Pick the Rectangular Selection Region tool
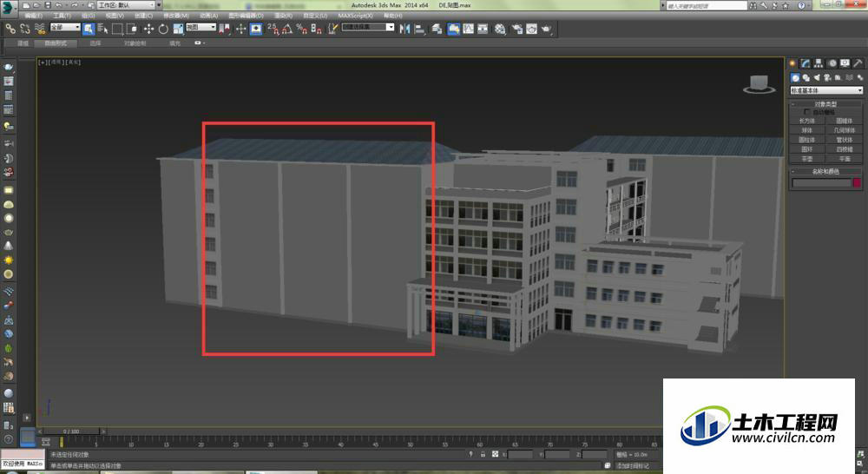The width and height of the screenshot is (868, 474). 117,29
